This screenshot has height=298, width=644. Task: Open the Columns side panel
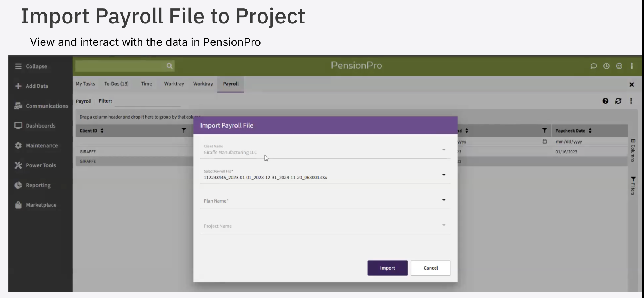click(x=633, y=150)
